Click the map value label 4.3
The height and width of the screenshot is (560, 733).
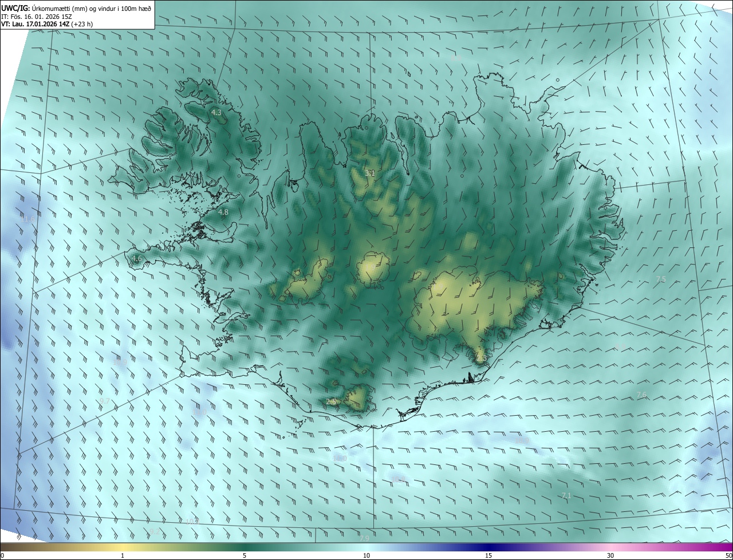tap(216, 113)
